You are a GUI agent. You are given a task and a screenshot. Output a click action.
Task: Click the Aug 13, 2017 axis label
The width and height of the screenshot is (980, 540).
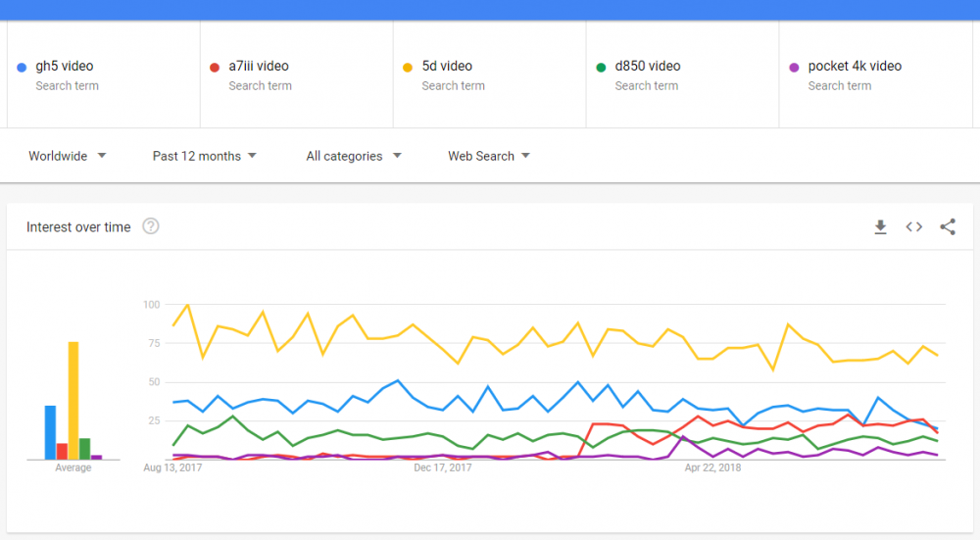tap(172, 467)
